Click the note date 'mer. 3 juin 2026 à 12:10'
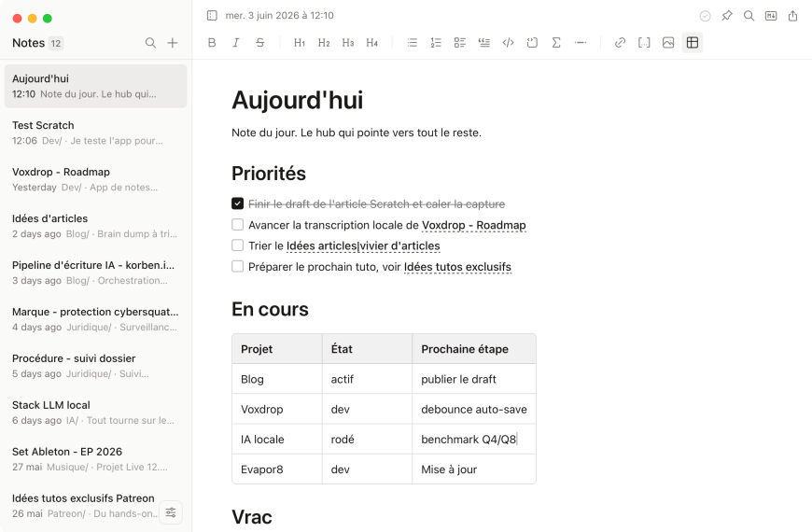 click(280, 16)
